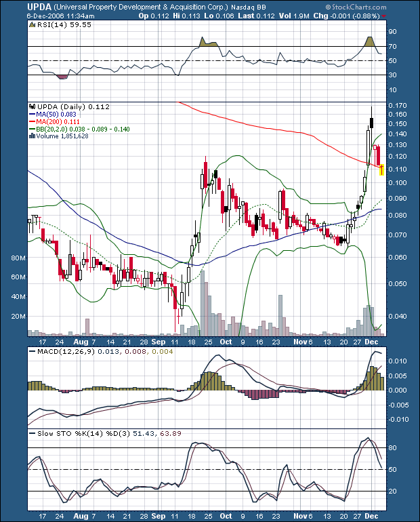Click the 0.170 price axis label
The height and width of the screenshot is (522, 420).
(x=398, y=106)
